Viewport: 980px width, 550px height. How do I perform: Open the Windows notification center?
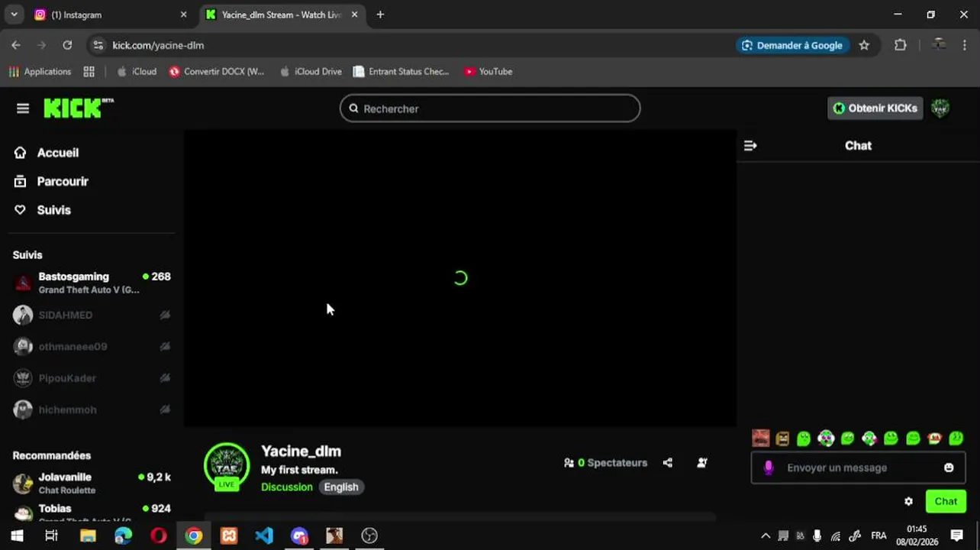point(956,535)
